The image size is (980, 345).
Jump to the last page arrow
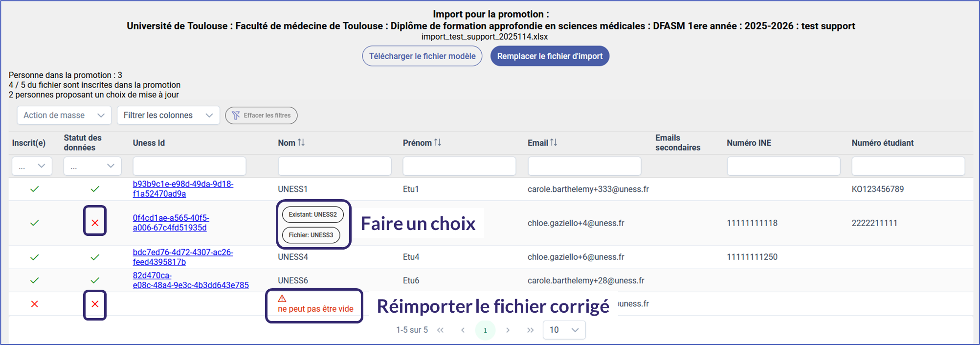[530, 330]
